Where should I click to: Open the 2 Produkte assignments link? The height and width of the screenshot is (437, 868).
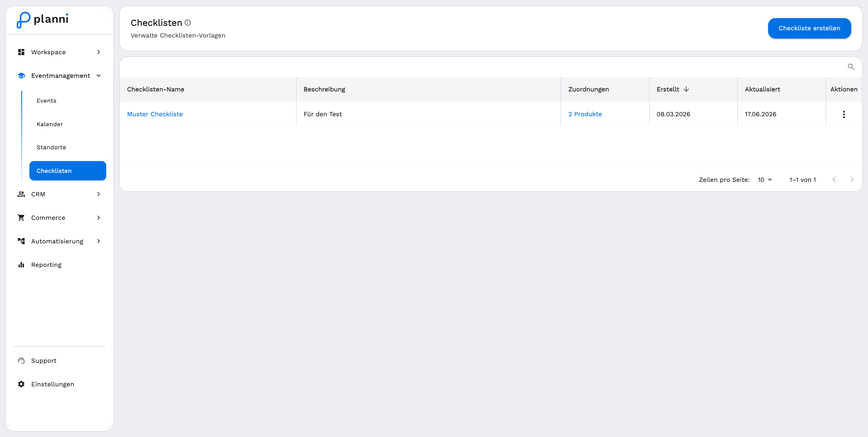coord(585,114)
